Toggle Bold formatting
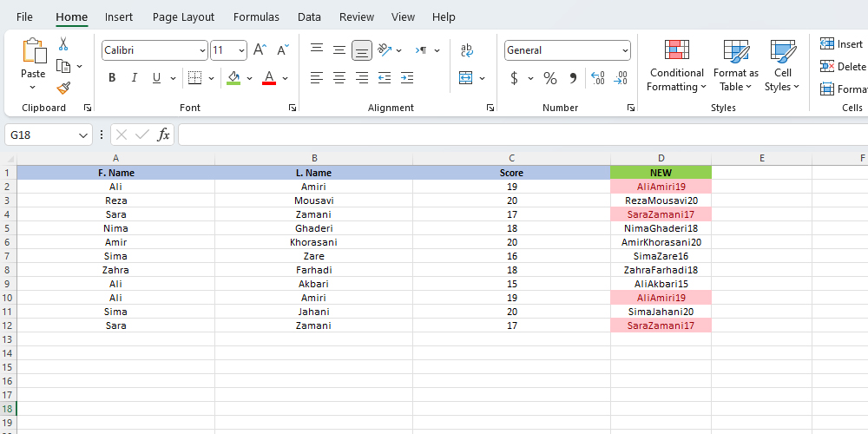The height and width of the screenshot is (434, 868). coord(112,78)
